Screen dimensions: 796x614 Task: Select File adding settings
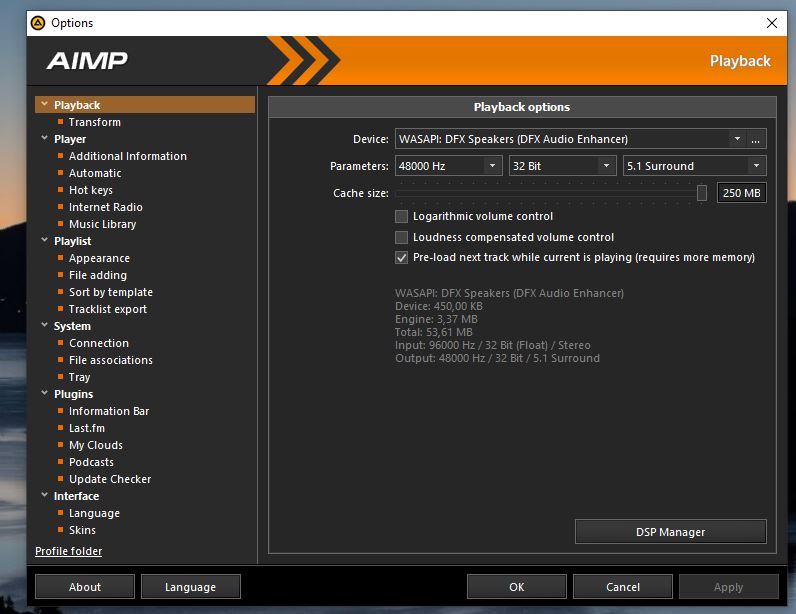[x=98, y=275]
